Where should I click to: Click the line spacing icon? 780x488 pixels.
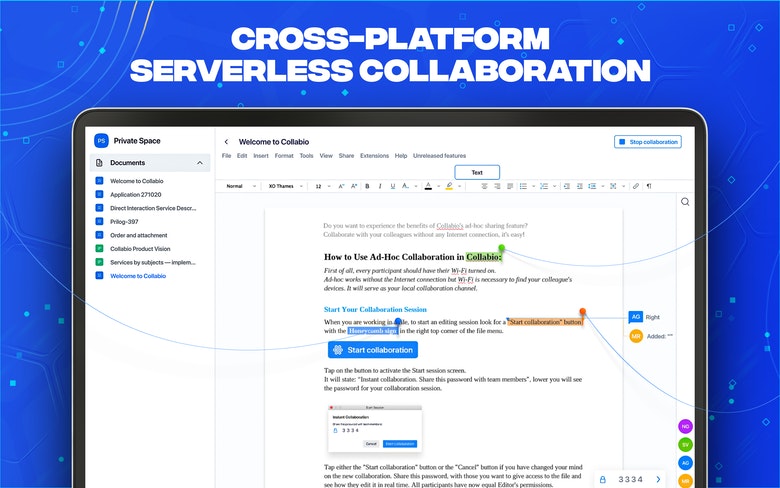[592, 186]
